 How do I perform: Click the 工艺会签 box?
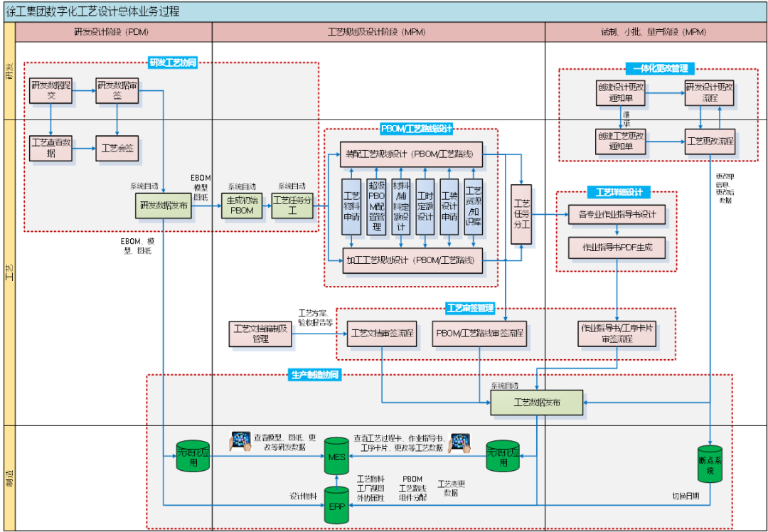point(117,149)
